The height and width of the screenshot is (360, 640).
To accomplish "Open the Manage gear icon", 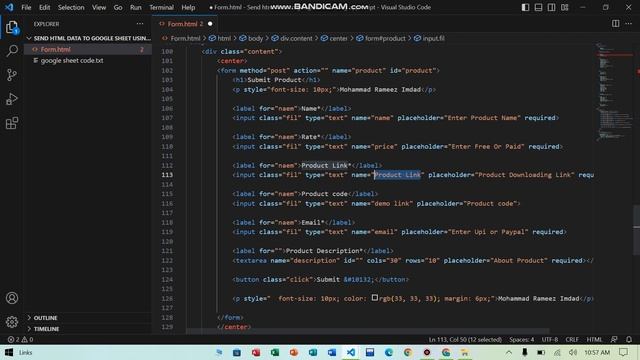I will pos(12,322).
